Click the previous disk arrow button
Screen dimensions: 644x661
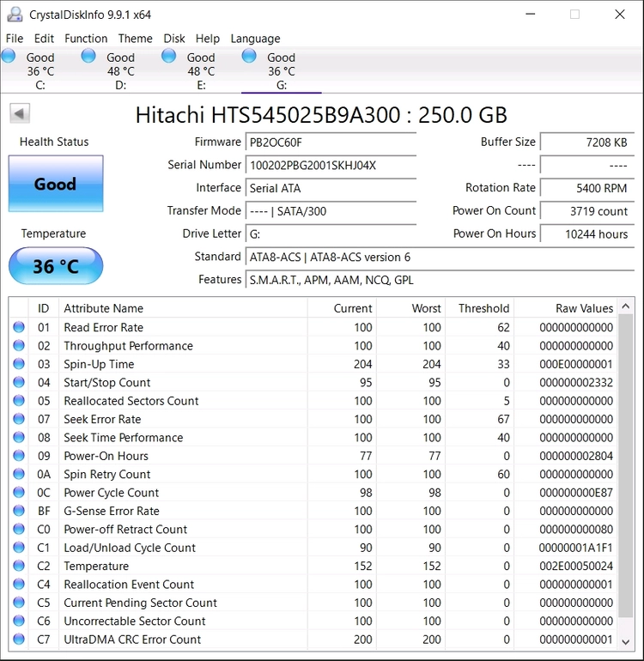click(x=20, y=113)
